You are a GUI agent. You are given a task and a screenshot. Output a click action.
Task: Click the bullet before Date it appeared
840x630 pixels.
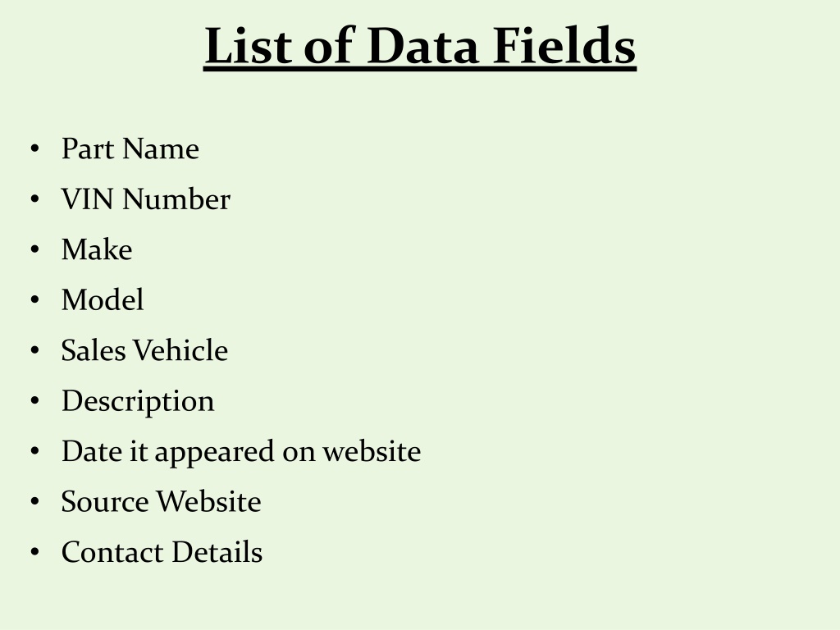[34, 451]
